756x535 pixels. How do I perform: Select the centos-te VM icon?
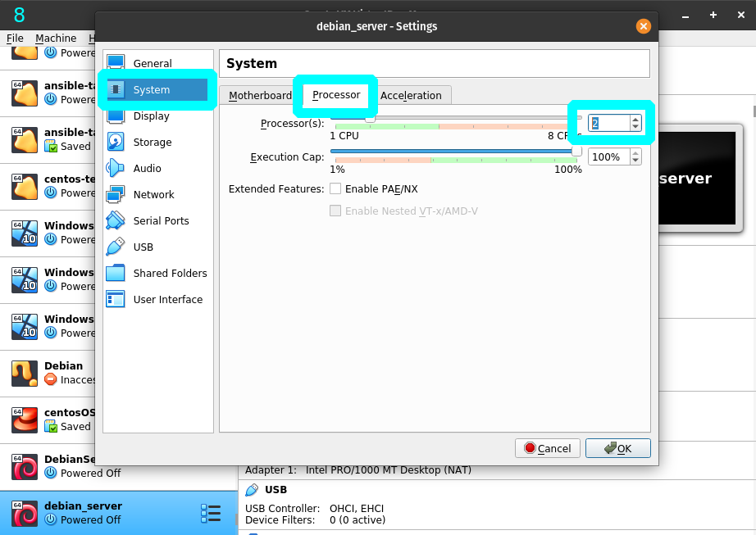click(25, 186)
